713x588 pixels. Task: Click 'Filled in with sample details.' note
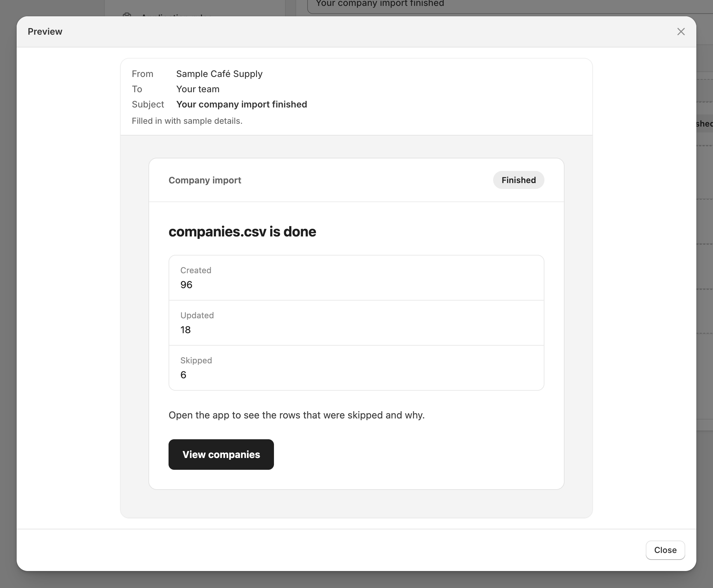click(187, 121)
